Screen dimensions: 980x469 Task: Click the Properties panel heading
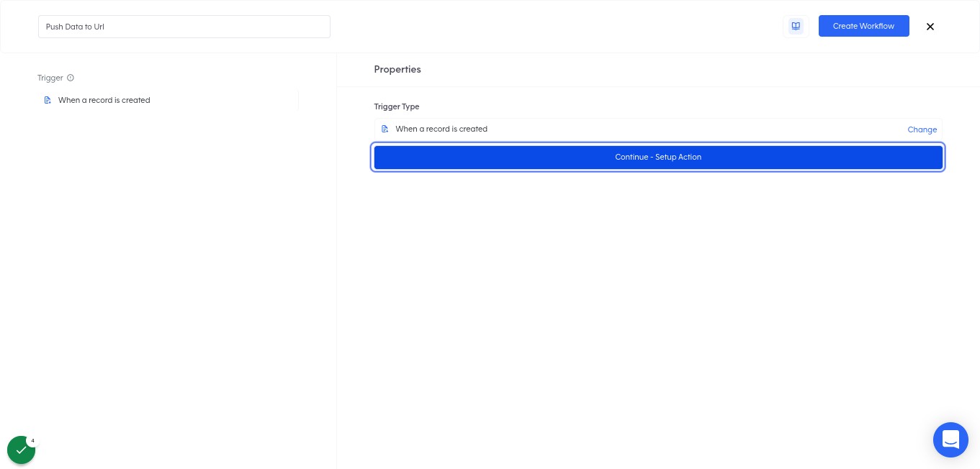coord(397,69)
